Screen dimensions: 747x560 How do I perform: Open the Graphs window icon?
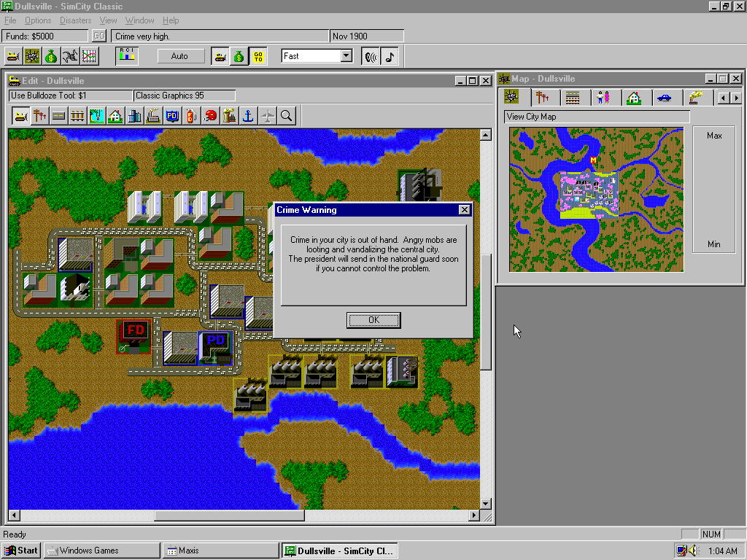(x=89, y=57)
